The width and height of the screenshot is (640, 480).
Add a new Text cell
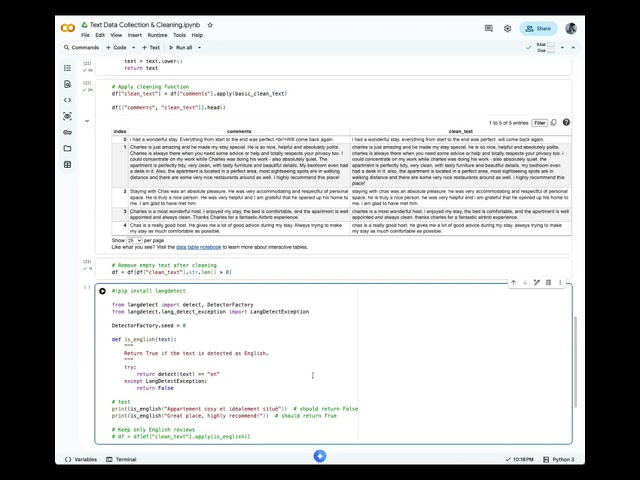151,47
